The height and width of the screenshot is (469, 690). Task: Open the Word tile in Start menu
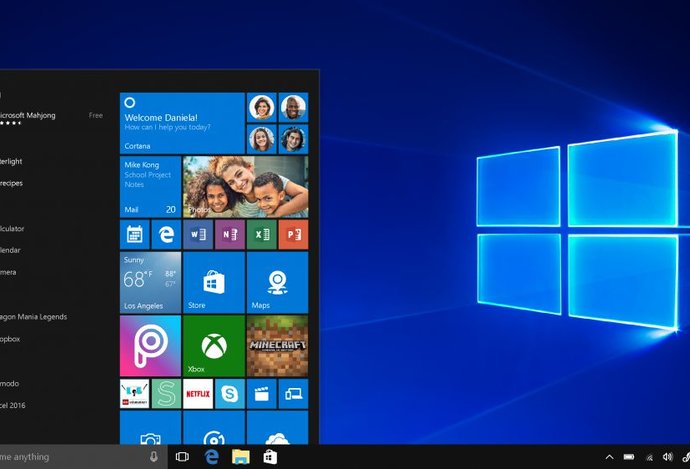[197, 235]
